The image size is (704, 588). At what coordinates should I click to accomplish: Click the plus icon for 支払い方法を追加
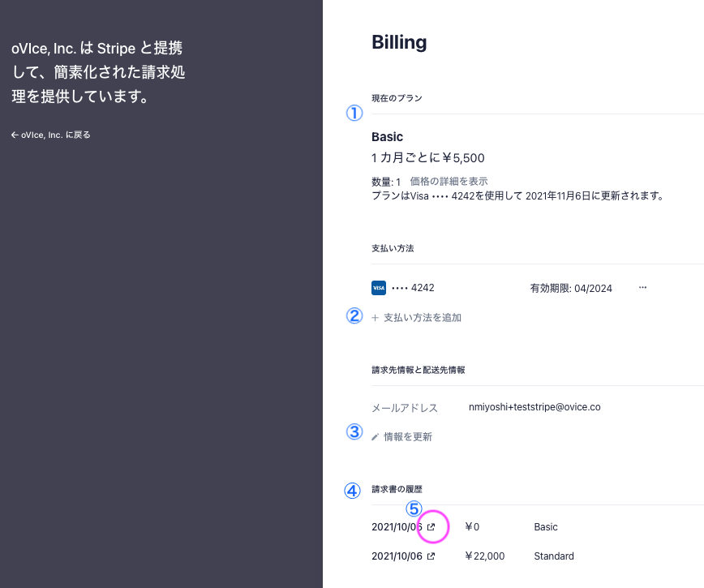[x=376, y=318]
